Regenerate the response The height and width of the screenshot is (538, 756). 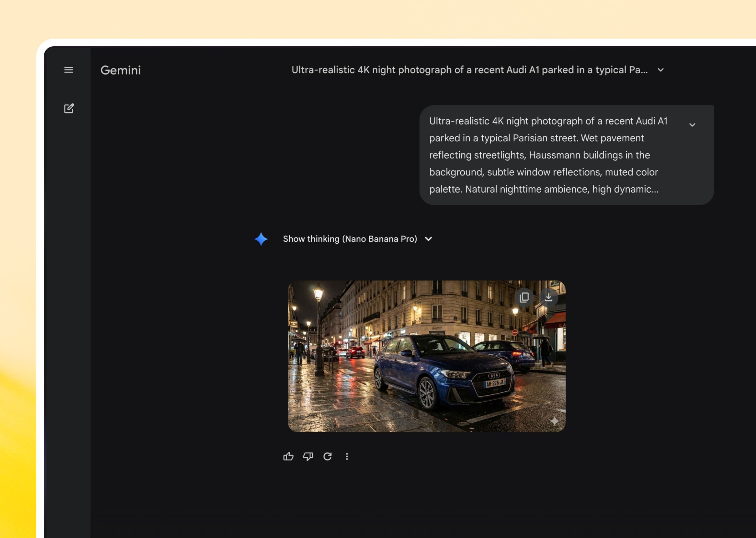click(x=327, y=456)
